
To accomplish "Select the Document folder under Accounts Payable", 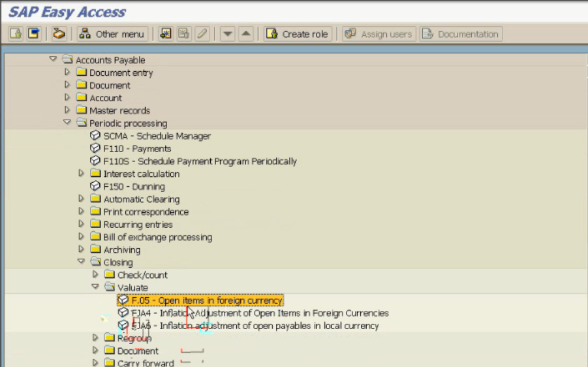I will tap(110, 86).
